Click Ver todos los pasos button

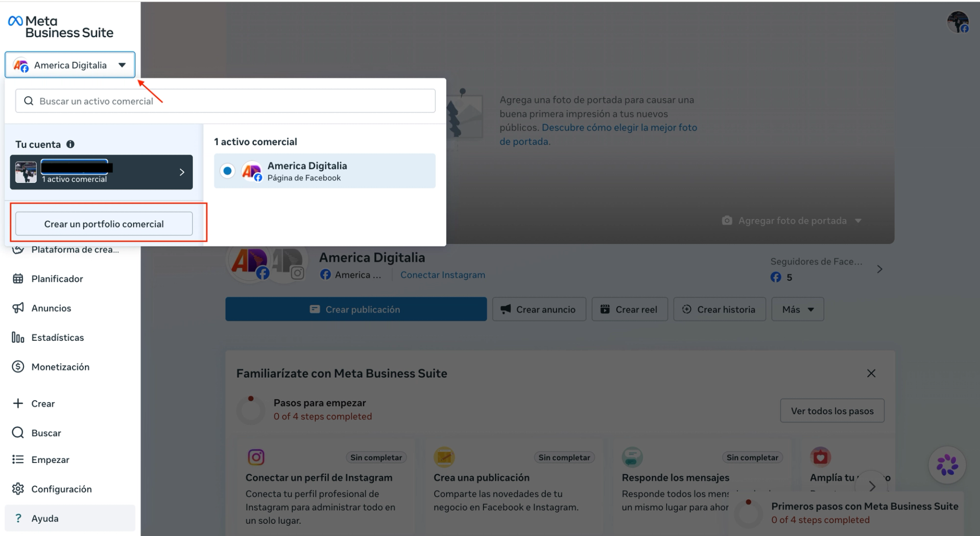832,411
